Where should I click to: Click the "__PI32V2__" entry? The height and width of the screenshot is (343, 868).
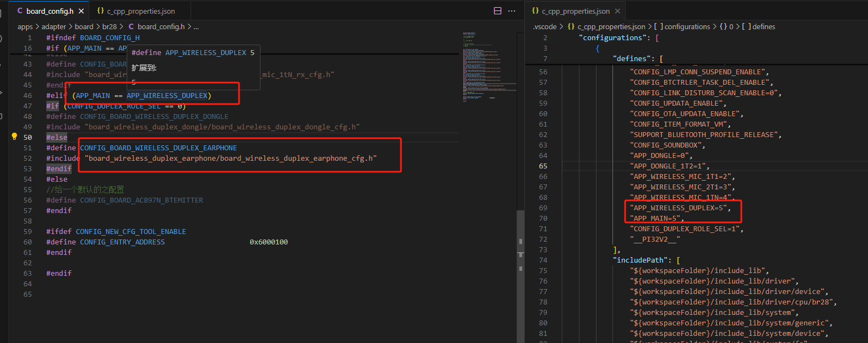pos(655,239)
